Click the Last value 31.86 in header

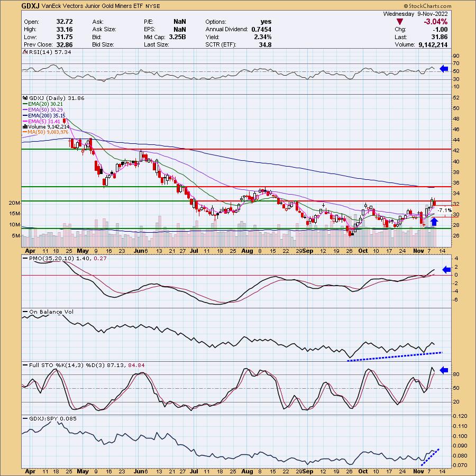pos(440,36)
